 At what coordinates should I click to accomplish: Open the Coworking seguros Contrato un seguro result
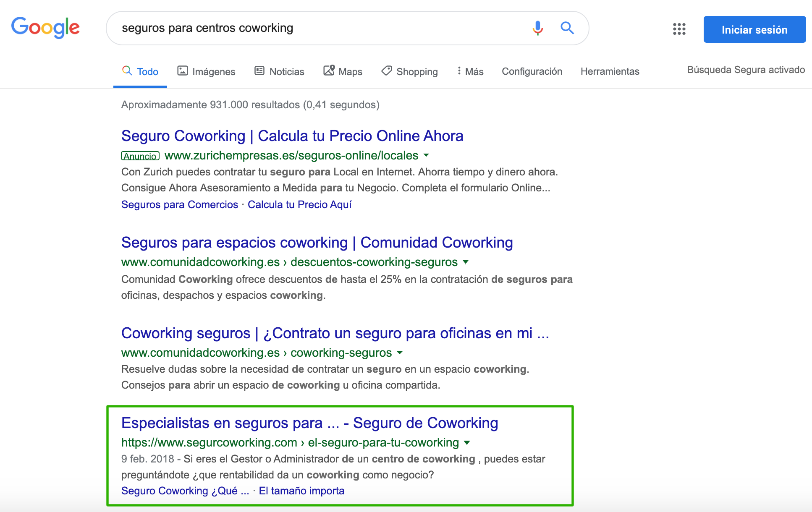pyautogui.click(x=335, y=333)
